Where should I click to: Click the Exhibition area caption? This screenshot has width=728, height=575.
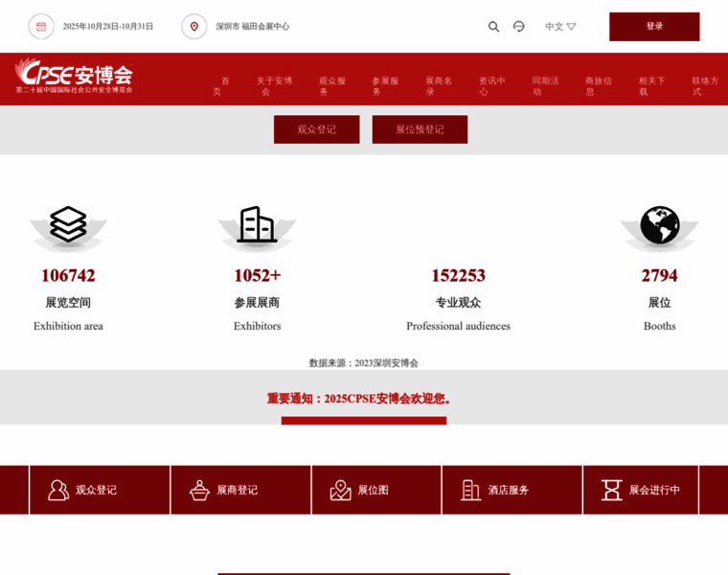(x=68, y=326)
